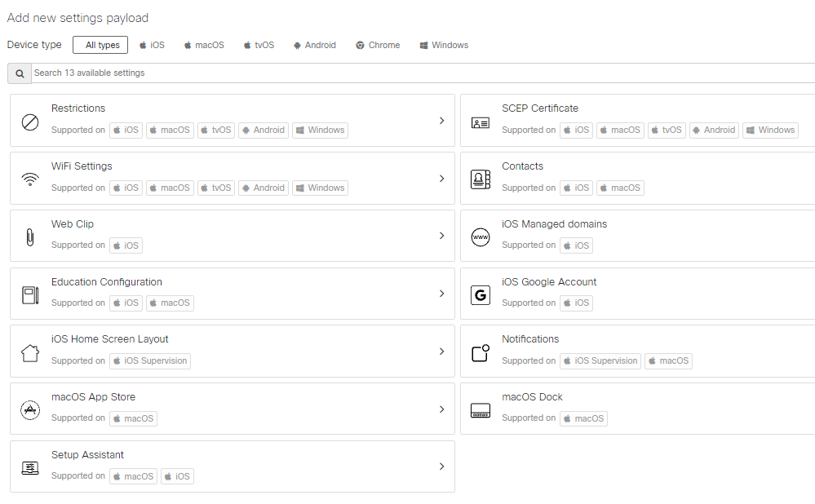Click the macOS App Store icon

point(29,409)
